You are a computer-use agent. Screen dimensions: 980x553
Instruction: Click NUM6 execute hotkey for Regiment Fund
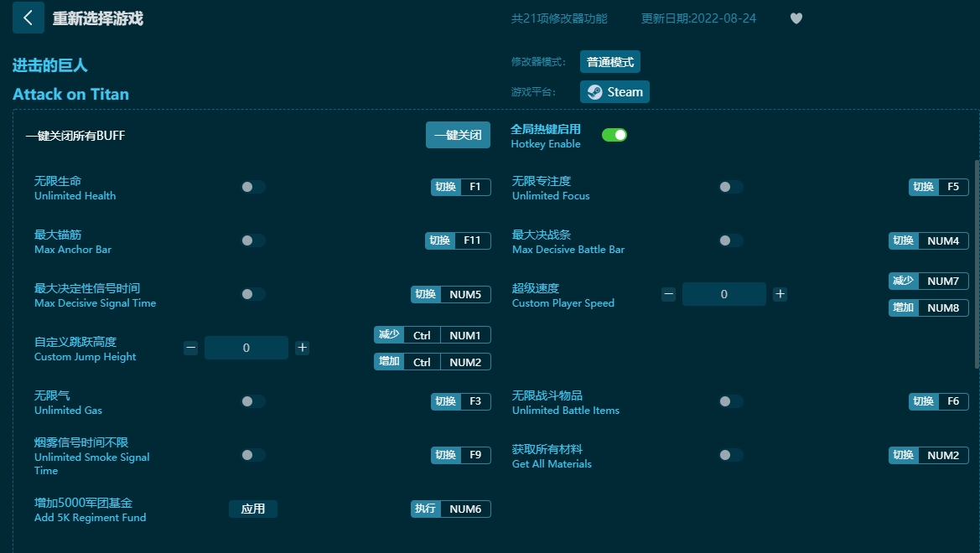click(x=451, y=509)
